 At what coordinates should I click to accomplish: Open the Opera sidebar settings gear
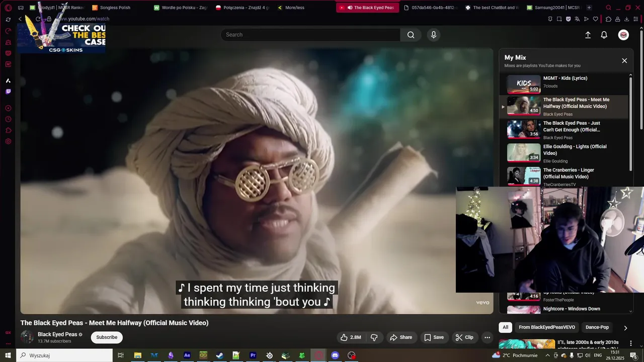click(8, 141)
